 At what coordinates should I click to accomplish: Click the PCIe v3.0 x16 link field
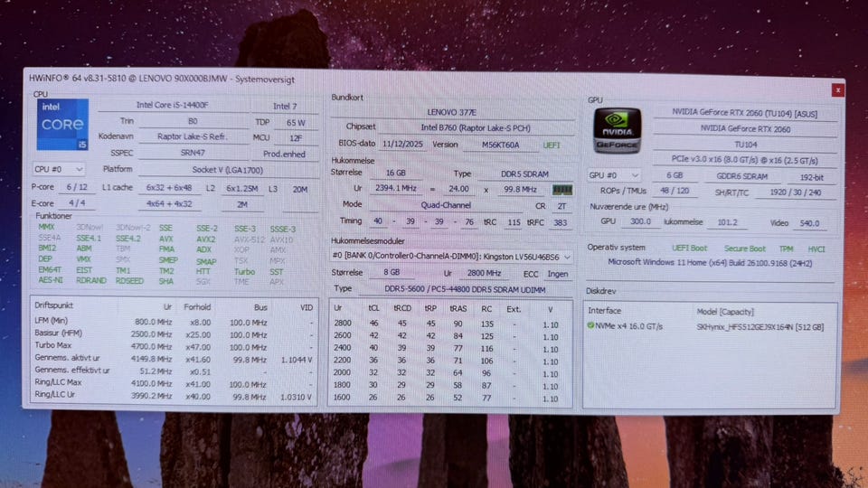point(744,161)
